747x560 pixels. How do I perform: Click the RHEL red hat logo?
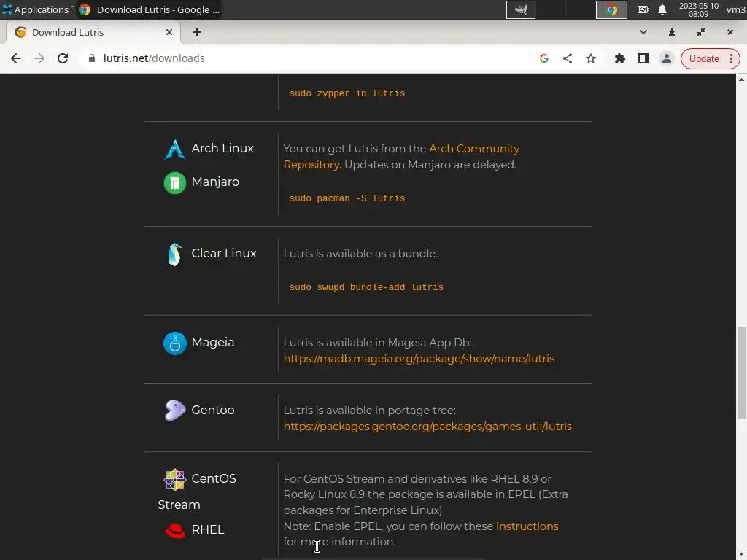coord(175,531)
